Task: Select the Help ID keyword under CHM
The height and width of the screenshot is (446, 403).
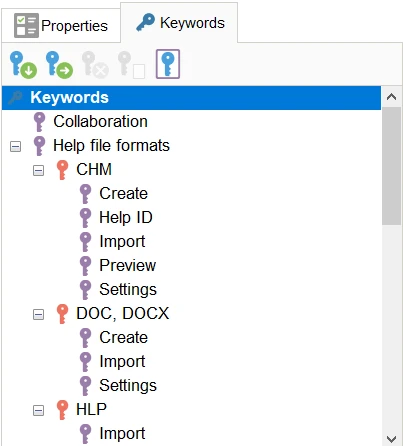Action: pos(126,217)
